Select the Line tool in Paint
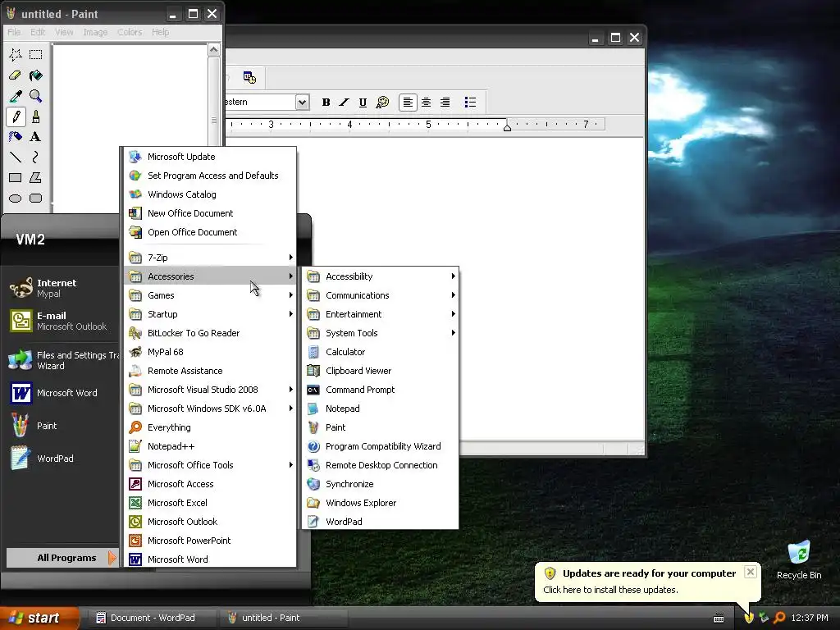The height and width of the screenshot is (630, 840). point(16,157)
